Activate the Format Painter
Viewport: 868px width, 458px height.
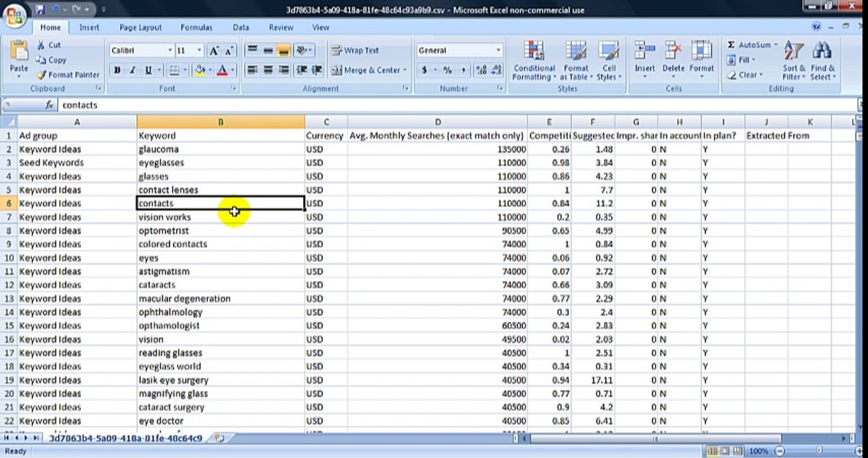point(68,74)
